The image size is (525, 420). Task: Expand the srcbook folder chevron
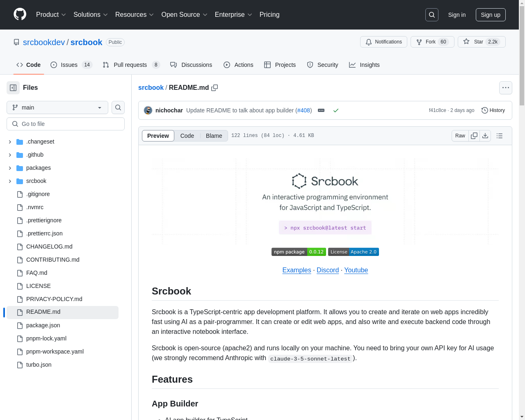[10, 181]
